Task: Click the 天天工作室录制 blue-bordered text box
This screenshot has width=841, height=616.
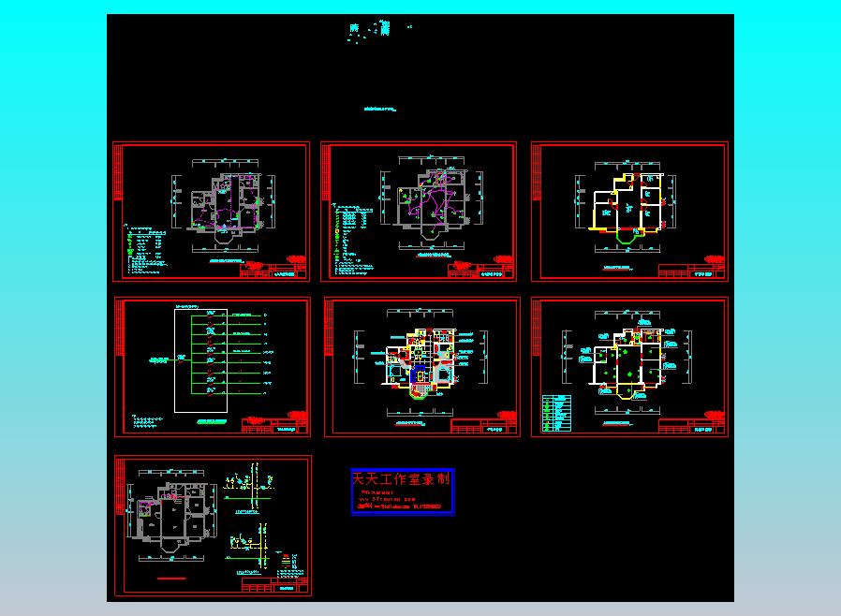Action: (403, 492)
